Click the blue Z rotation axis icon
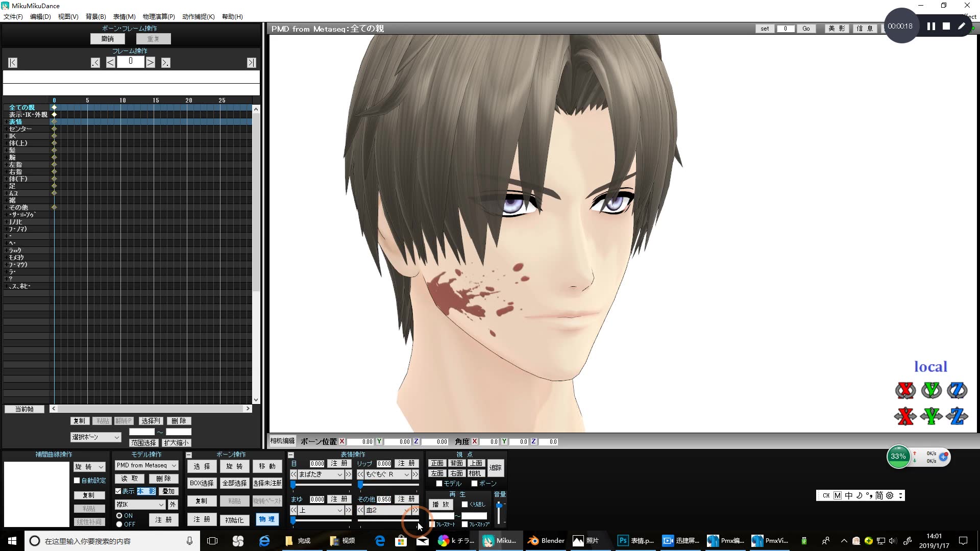 [x=957, y=390]
